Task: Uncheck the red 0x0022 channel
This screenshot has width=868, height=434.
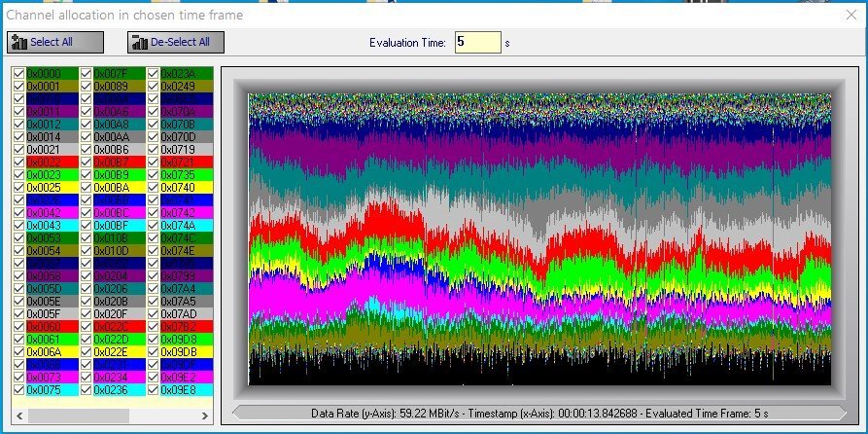Action: (18, 162)
